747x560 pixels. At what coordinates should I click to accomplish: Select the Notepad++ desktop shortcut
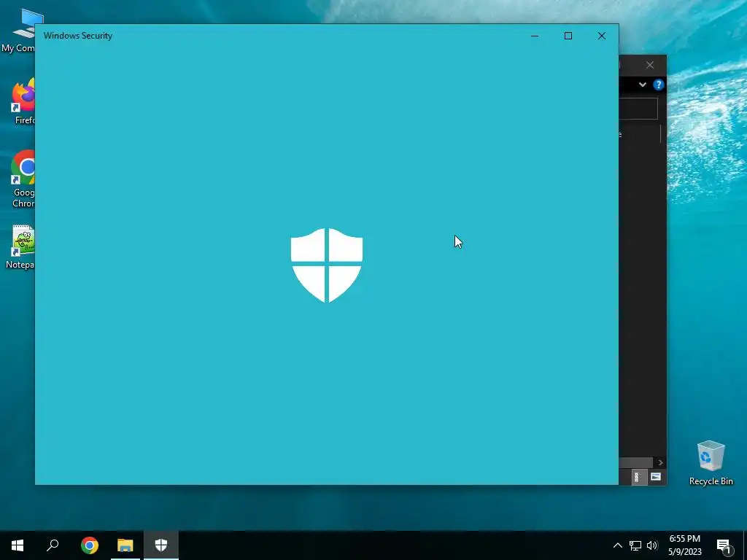click(20, 247)
